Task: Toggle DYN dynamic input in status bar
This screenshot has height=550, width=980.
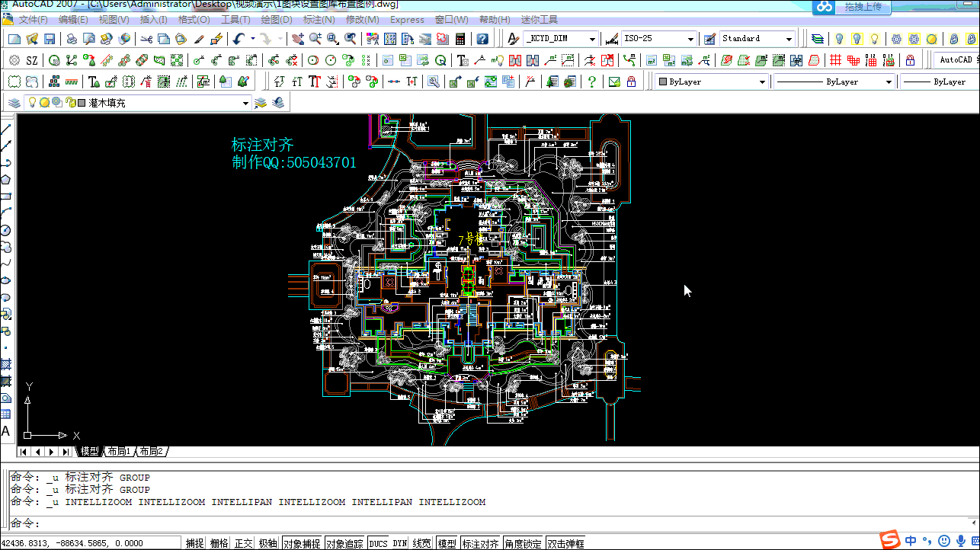Action: click(400, 543)
